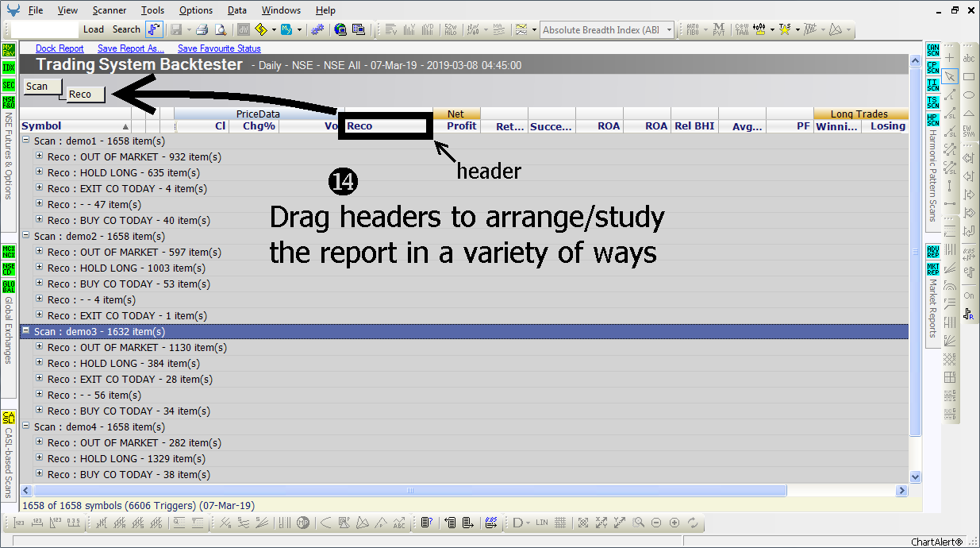Click the Reco grouping button
Screen dimensions: 980x548
click(x=86, y=94)
